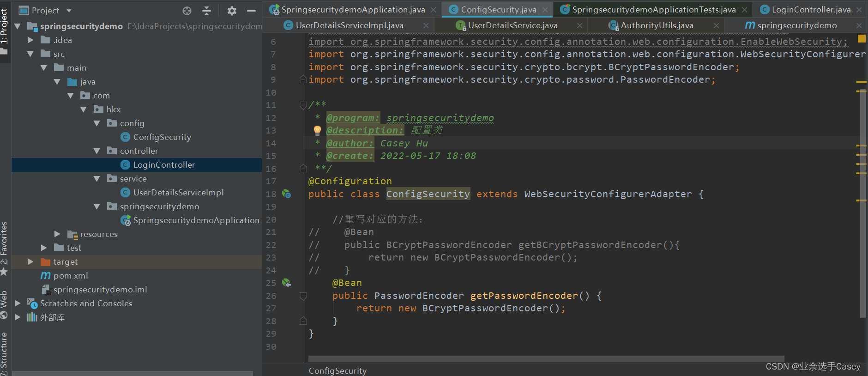Viewport: 868px width, 376px height.
Task: Open Project panel settings gear
Action: (x=232, y=11)
